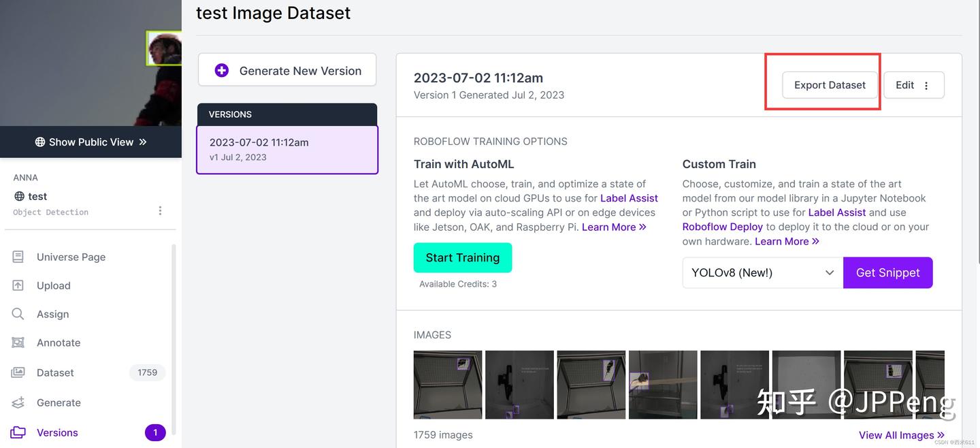Click the Generate icon in sidebar

click(18, 402)
